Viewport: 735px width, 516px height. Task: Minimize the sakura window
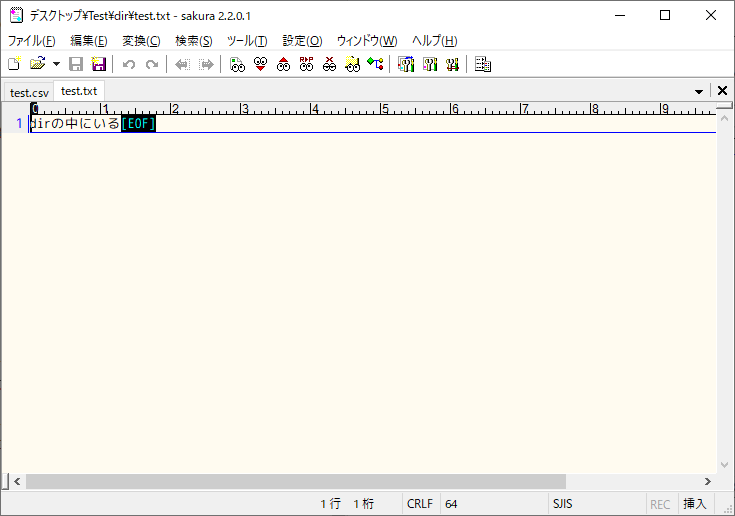pos(620,15)
